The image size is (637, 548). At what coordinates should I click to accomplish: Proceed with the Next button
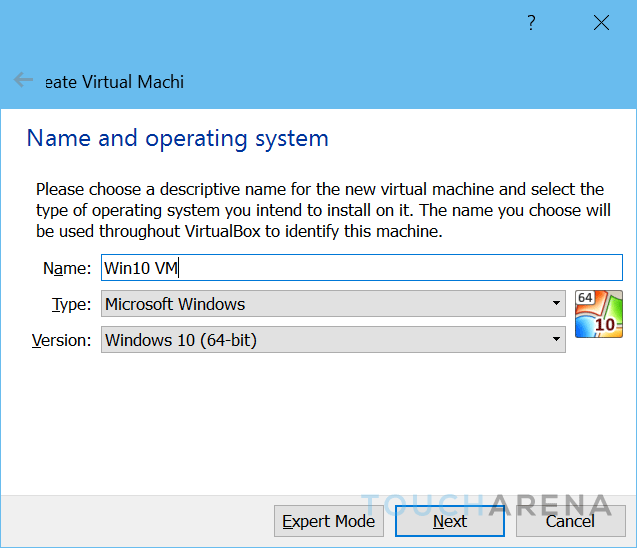[450, 521]
